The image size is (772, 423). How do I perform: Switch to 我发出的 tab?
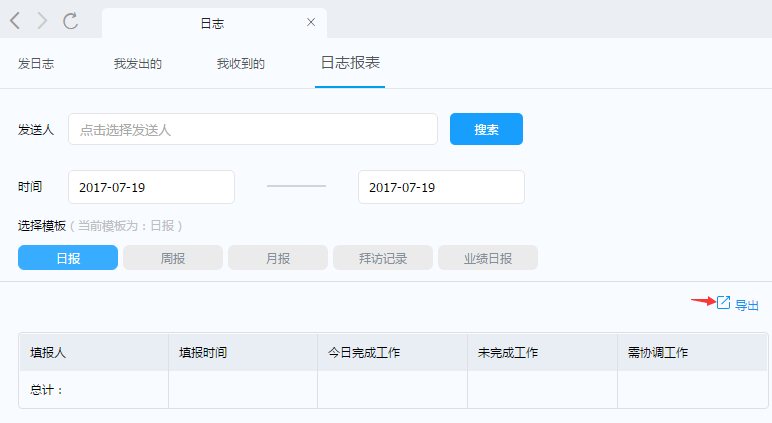[x=137, y=64]
